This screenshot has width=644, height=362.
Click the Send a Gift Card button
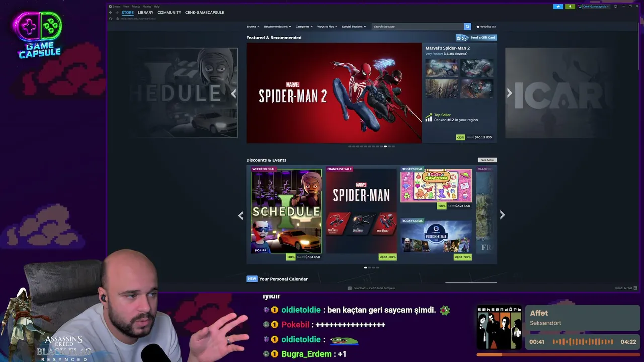(476, 37)
